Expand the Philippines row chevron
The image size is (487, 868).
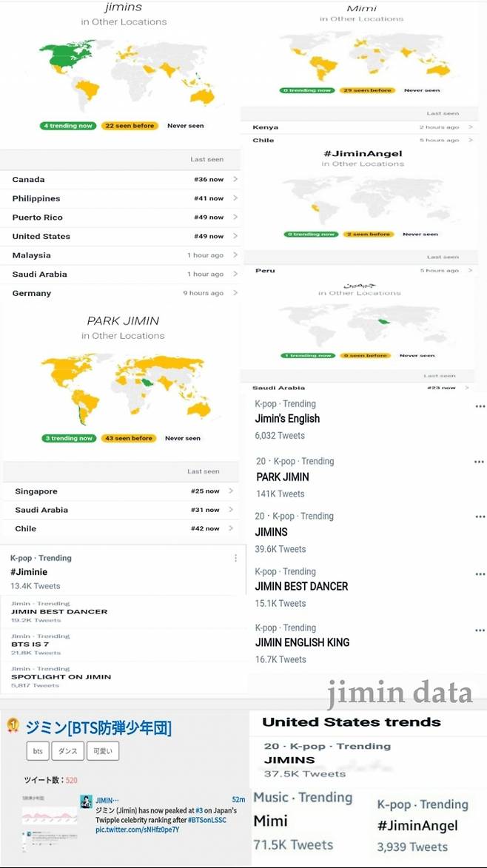pos(235,198)
